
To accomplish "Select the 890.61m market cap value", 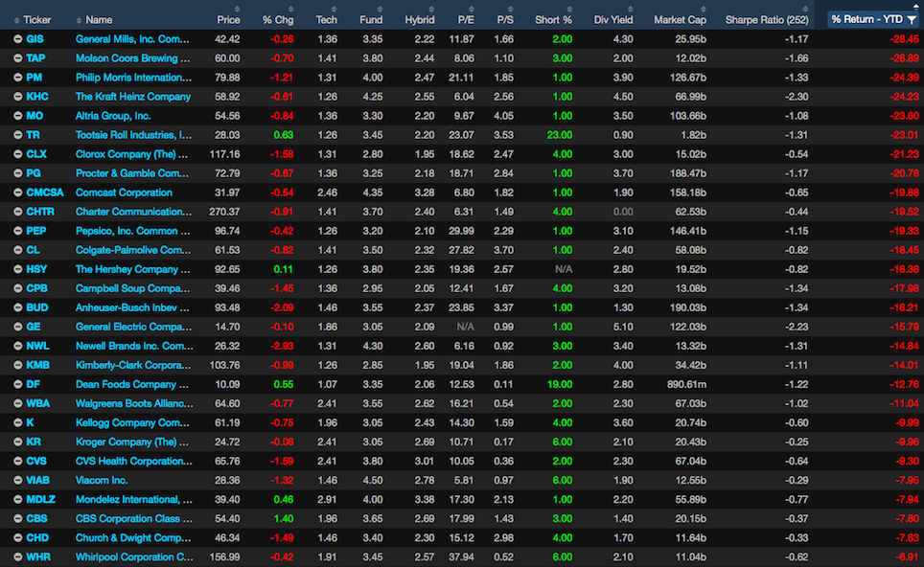I will [x=685, y=384].
